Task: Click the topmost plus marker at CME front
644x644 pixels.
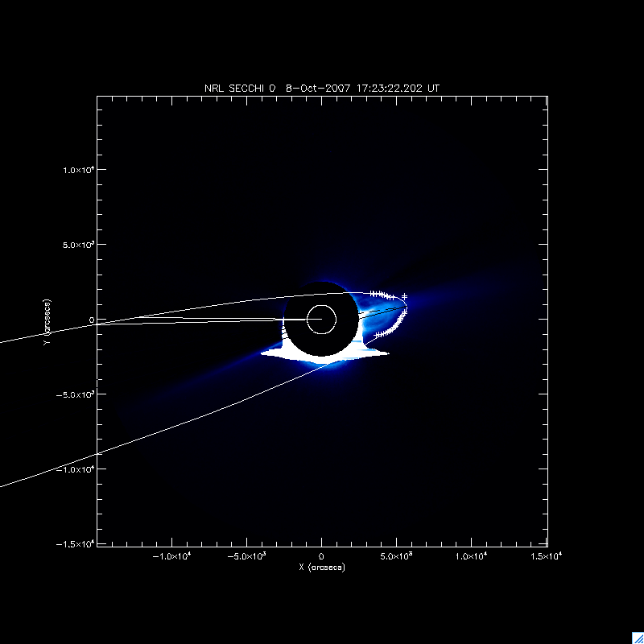Action: (x=405, y=296)
